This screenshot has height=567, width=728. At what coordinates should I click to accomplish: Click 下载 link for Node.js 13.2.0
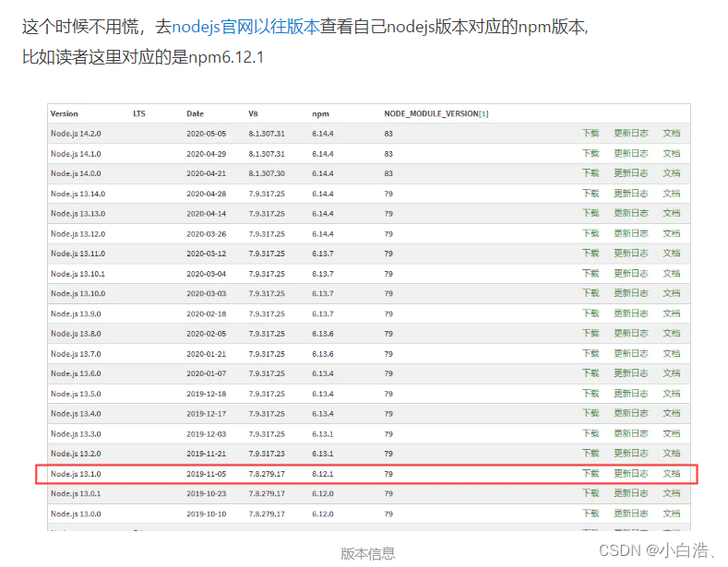point(591,454)
